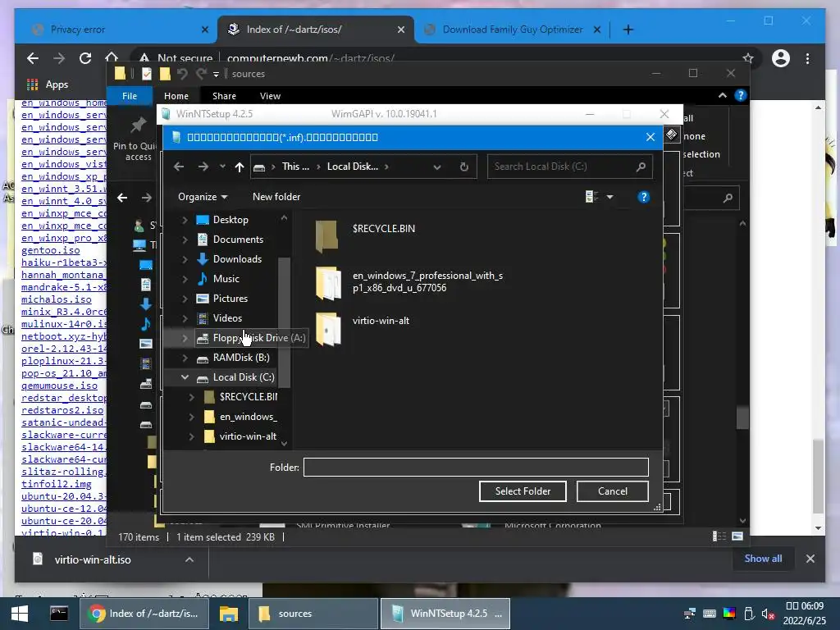The height and width of the screenshot is (630, 840).
Task: Open tinfoil2.img link
Action: [x=57, y=484]
